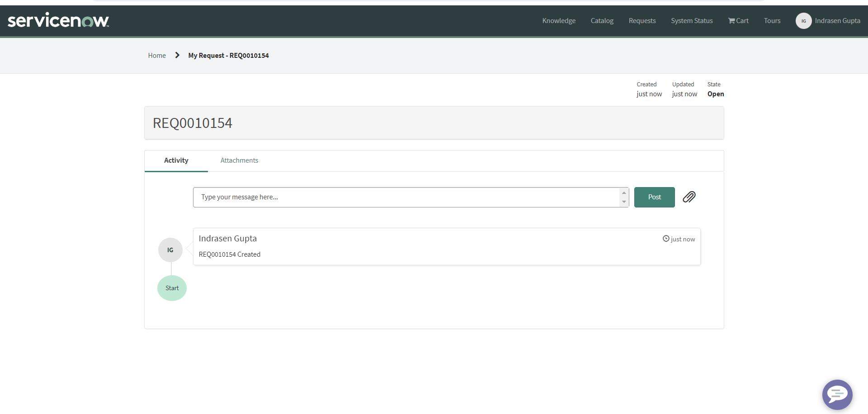The height and width of the screenshot is (414, 868).
Task: Open Tours menu
Action: [772, 21]
